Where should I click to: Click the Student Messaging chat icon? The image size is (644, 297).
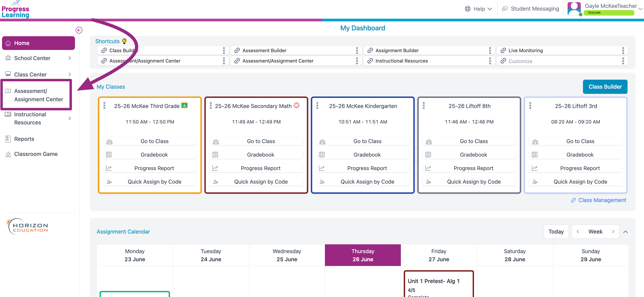505,9
